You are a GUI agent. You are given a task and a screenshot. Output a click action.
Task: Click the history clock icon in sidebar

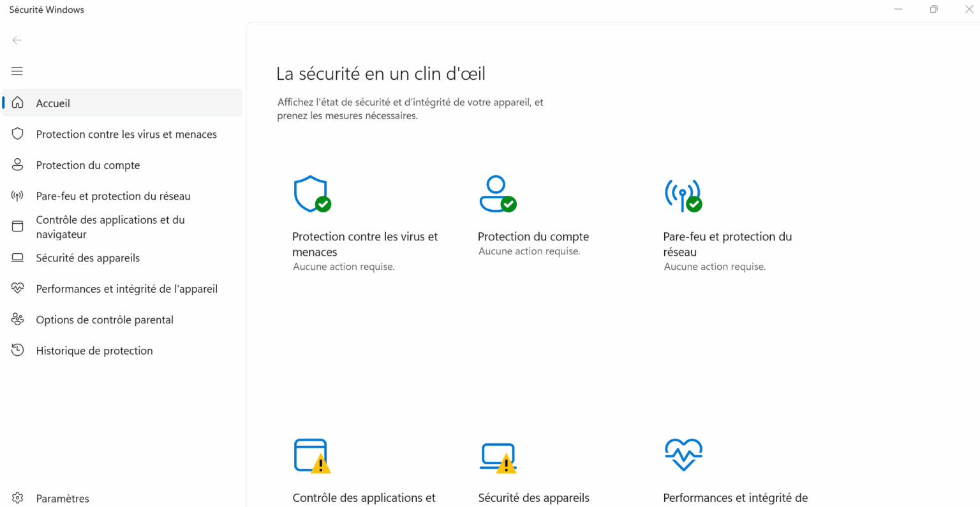tap(18, 350)
